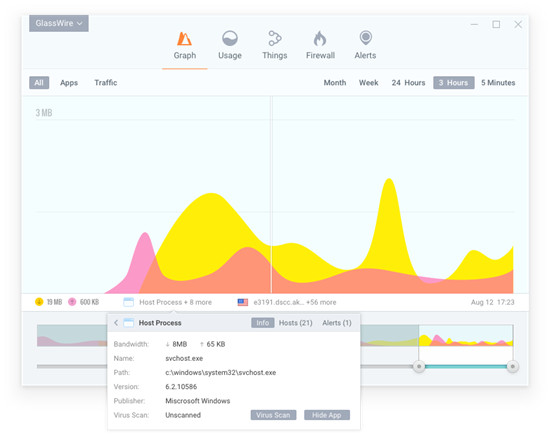The width and height of the screenshot is (550, 438).
Task: Click the teal selected range of slider
Action: (x=466, y=366)
